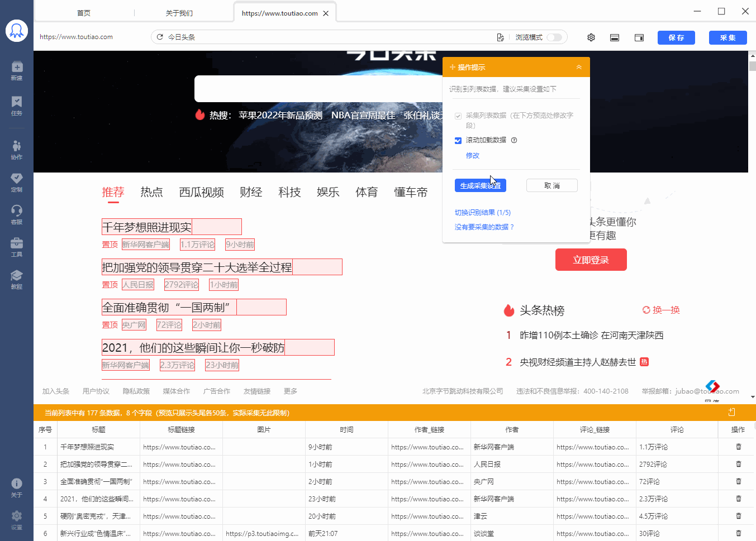Click the 隐私政策 footer link
Screen dimensions: 756x541
(136, 391)
